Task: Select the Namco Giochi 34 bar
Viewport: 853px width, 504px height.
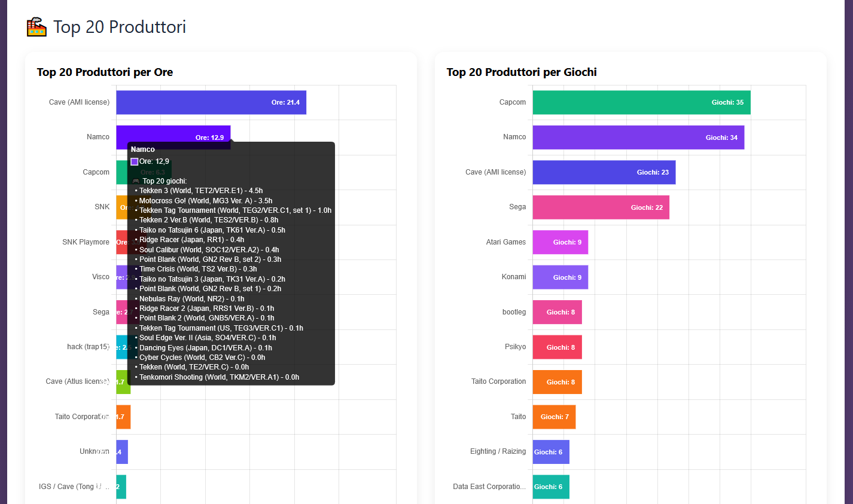Action: (x=638, y=138)
